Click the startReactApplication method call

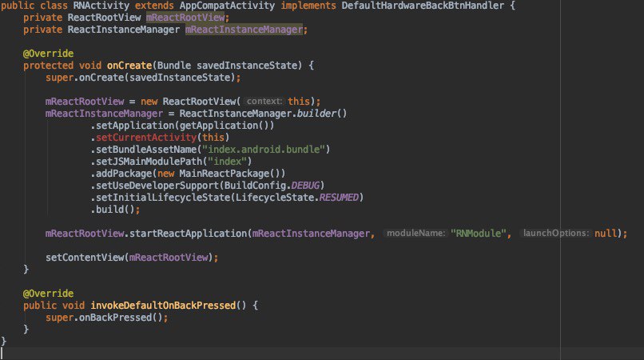click(x=188, y=234)
